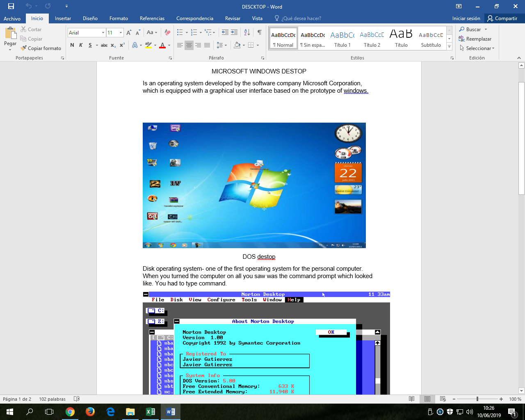Click the Show paragraph marks icon

click(x=259, y=32)
